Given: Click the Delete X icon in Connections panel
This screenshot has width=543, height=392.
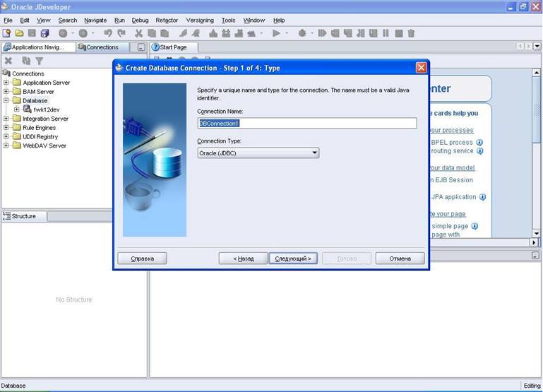Looking at the screenshot, I should (8, 61).
